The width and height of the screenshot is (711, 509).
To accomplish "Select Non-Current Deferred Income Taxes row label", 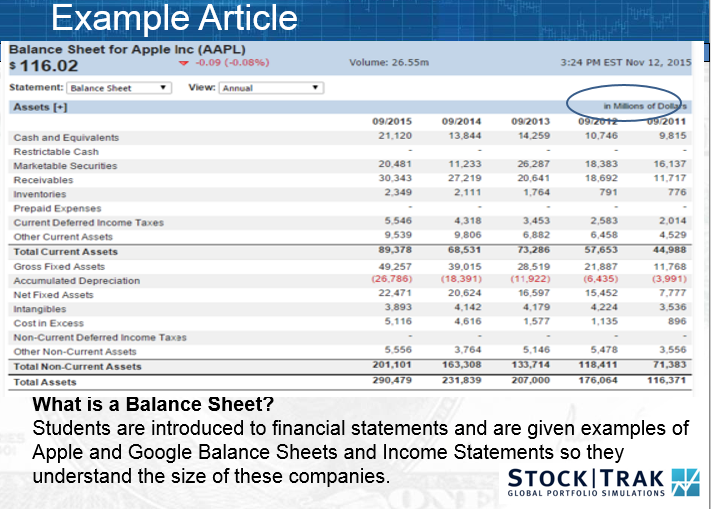I will click(100, 338).
